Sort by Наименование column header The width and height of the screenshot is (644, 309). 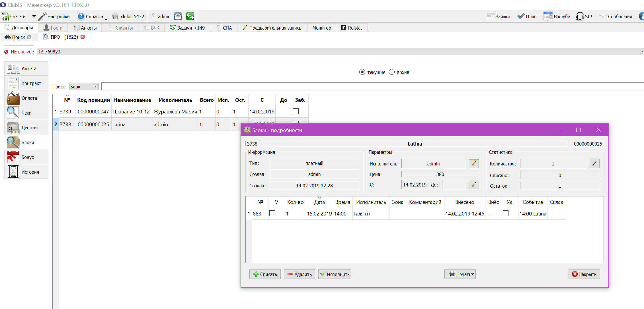132,100
